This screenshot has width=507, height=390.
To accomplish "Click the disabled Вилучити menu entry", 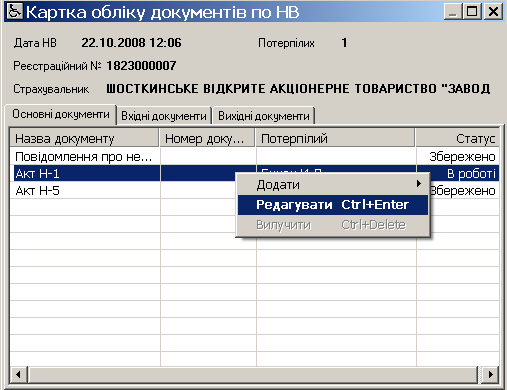I will tap(333, 225).
